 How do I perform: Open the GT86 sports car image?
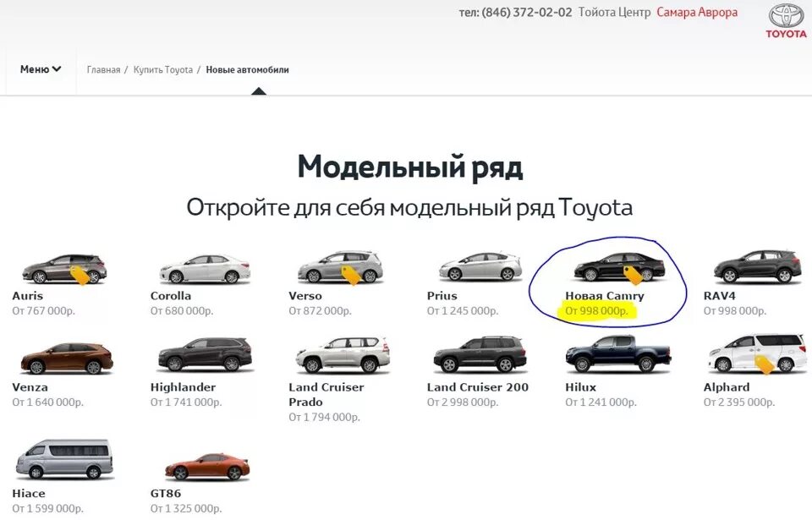pos(207,466)
